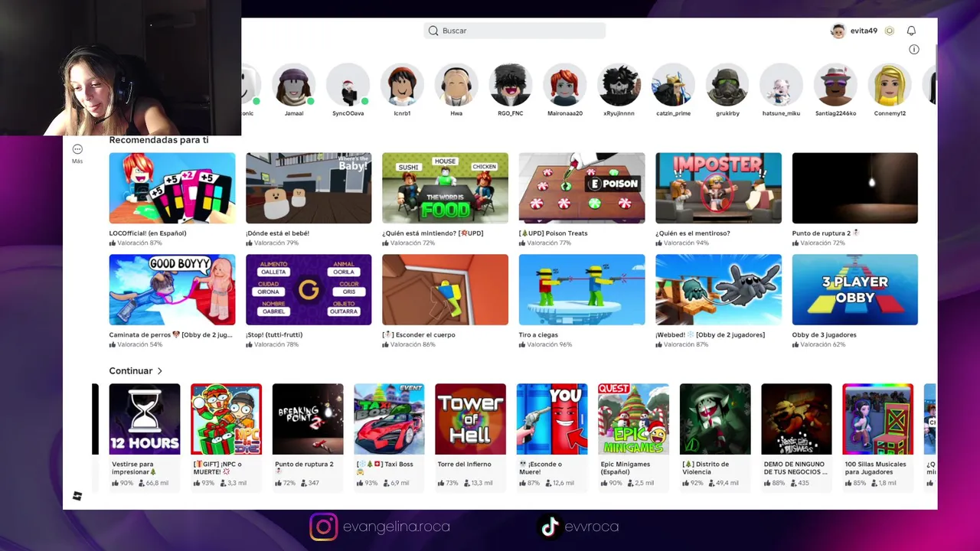This screenshot has width=980, height=551.
Task: Click Valoración 94% under ¿Quién es el mentiroso?
Action: click(686, 243)
